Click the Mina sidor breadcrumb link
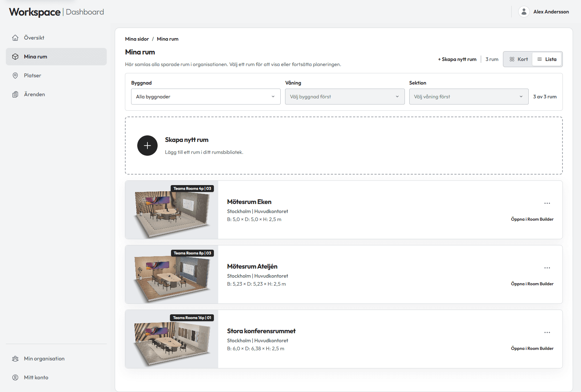581x392 pixels. (x=137, y=39)
